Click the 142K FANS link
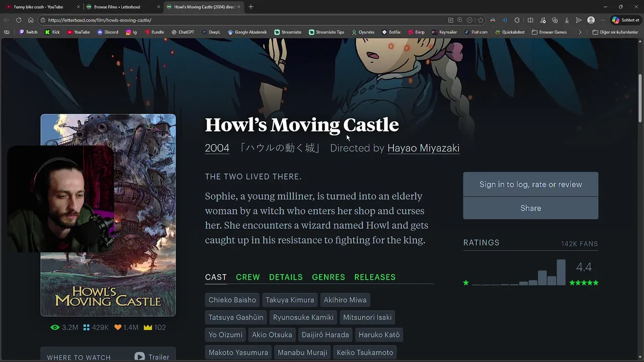The image size is (644, 362). 580,244
